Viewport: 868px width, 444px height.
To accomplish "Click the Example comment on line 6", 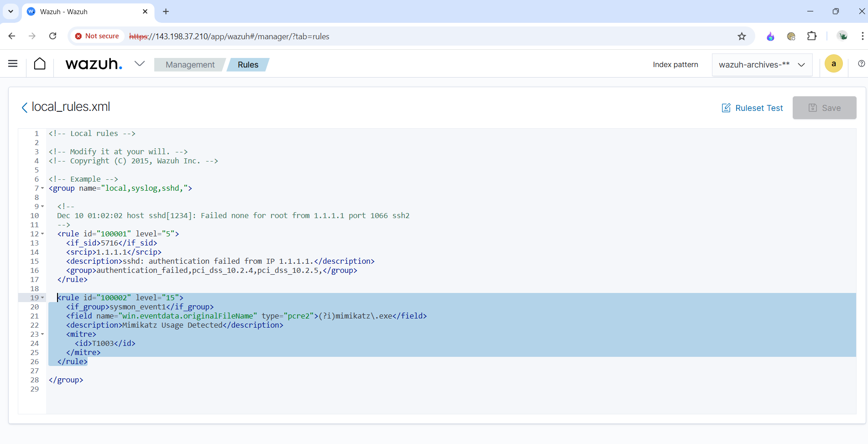I will (84, 179).
